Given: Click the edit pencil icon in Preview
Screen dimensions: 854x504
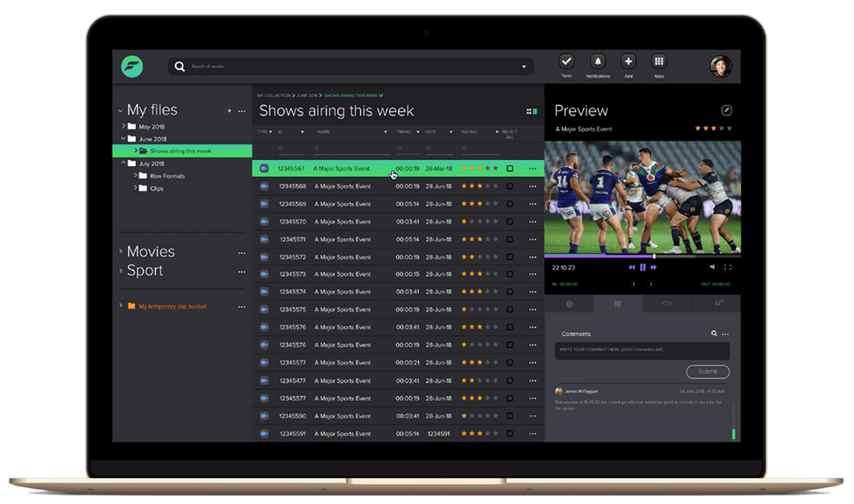Looking at the screenshot, I should point(727,111).
